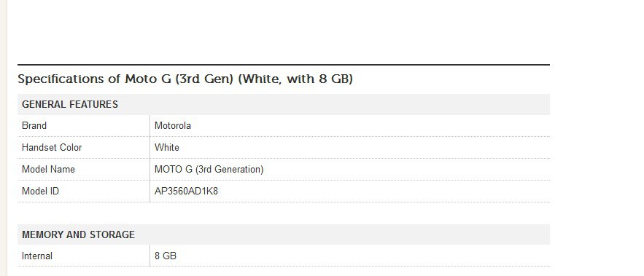Viewport: 644px width, 276px height.
Task: Click "3rd Gen" in the page title
Action: pos(204,79)
